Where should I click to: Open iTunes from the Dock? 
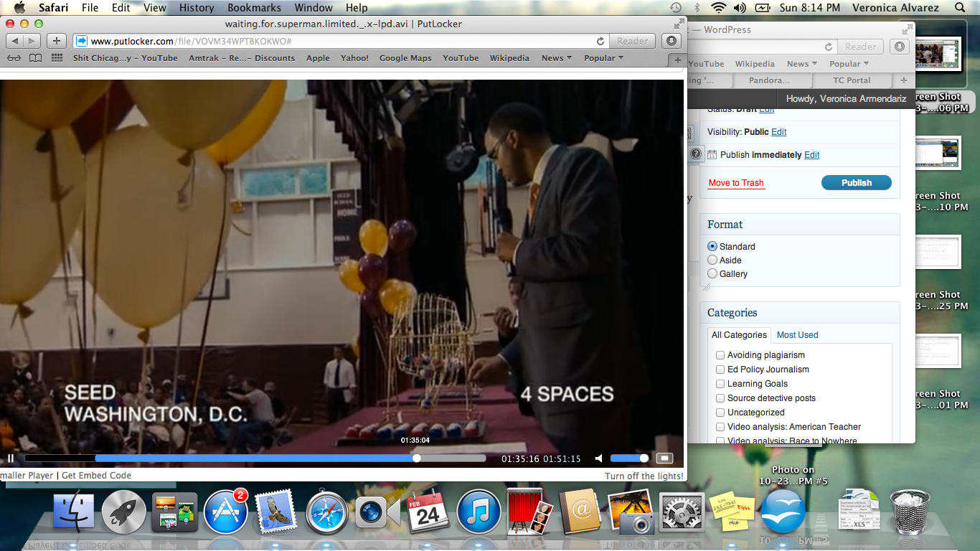479,512
